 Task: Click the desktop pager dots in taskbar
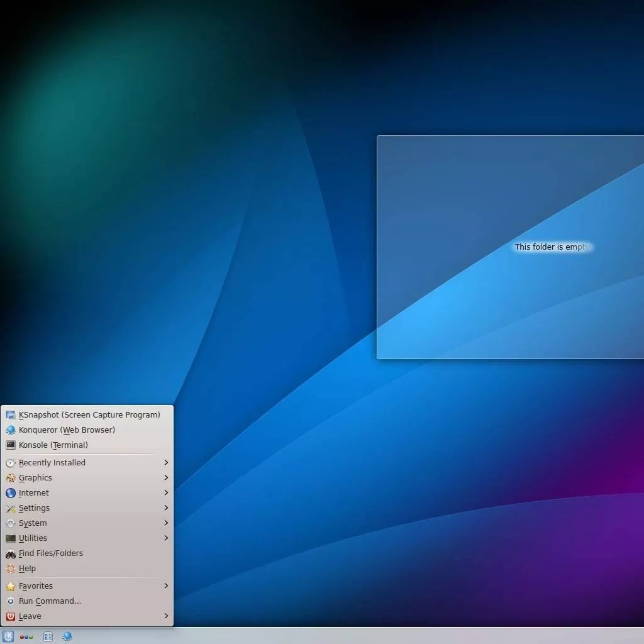pos(26,636)
